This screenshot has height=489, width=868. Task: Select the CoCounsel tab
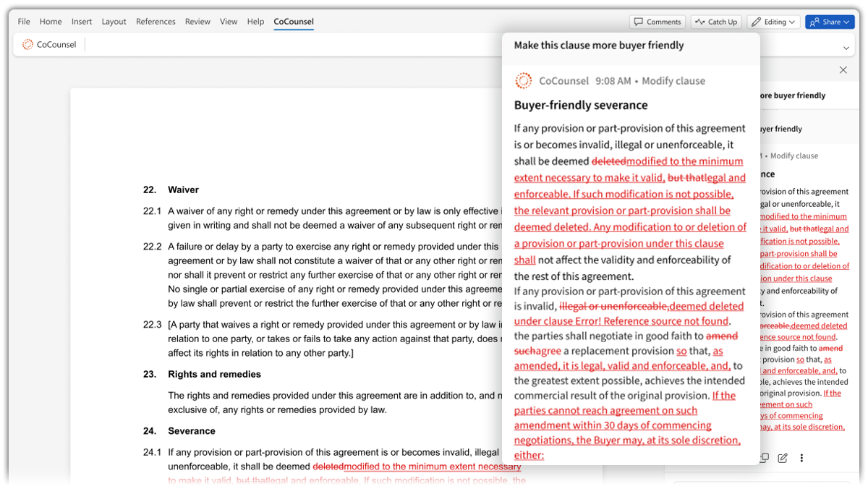[294, 22]
